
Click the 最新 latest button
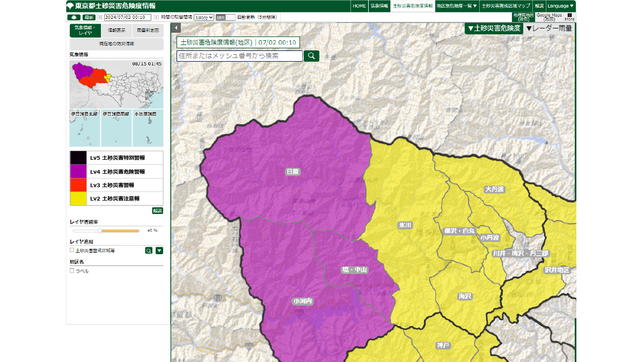(x=89, y=17)
